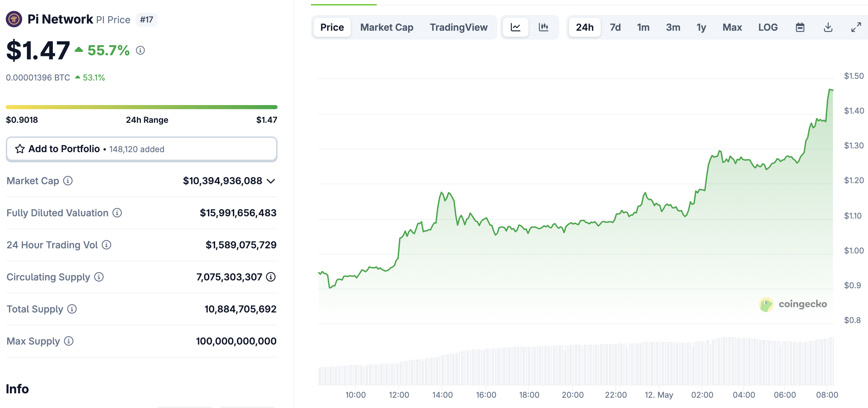Select the 24h time range
This screenshot has height=408, width=868.
coord(585,27)
